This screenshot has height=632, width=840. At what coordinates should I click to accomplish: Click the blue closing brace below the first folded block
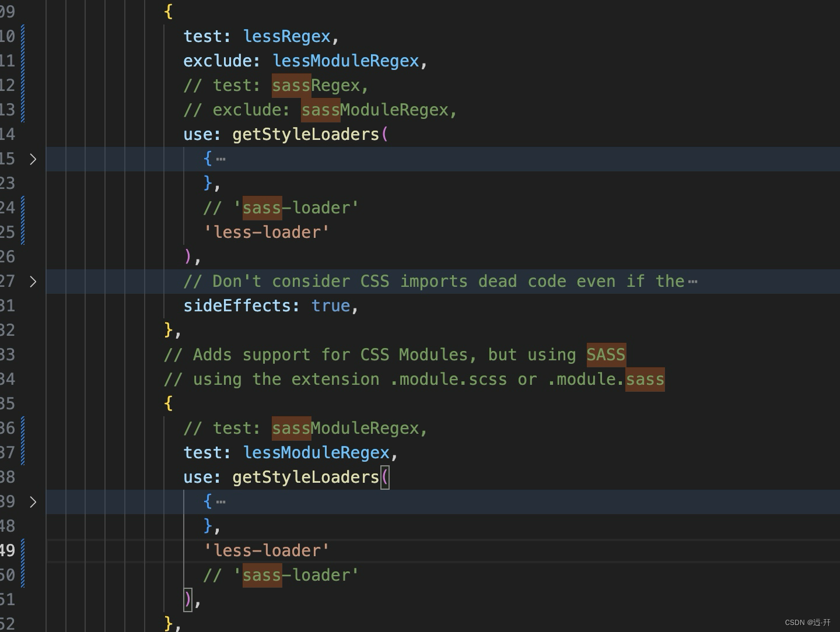(x=208, y=183)
